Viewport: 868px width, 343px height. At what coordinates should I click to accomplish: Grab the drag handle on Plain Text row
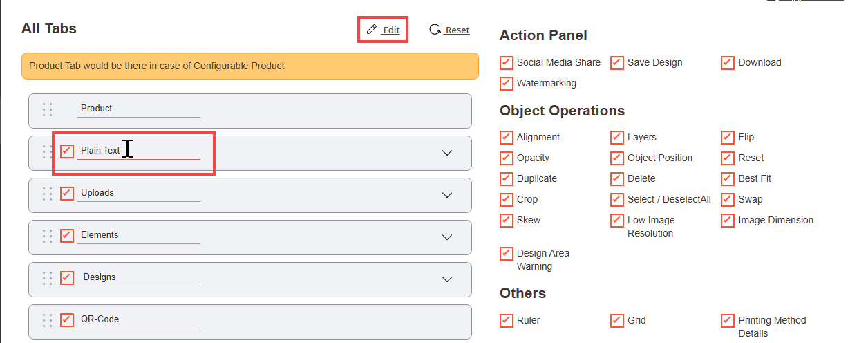pyautogui.click(x=47, y=151)
